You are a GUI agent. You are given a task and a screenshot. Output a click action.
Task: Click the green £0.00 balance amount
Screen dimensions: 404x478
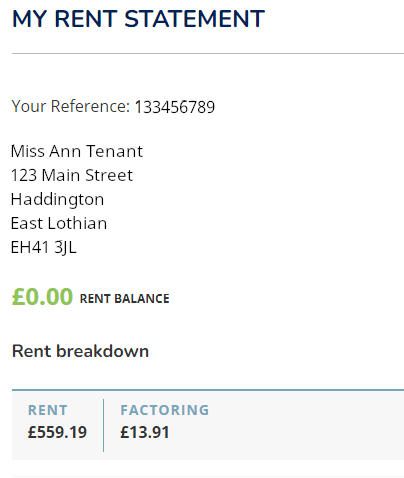point(42,297)
